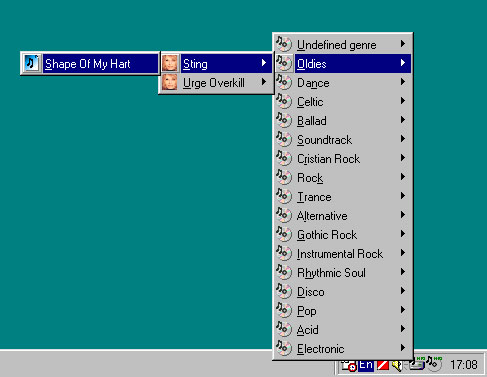The image size is (487, 377).
Task: Click the En language indicator in tray
Action: click(366, 365)
